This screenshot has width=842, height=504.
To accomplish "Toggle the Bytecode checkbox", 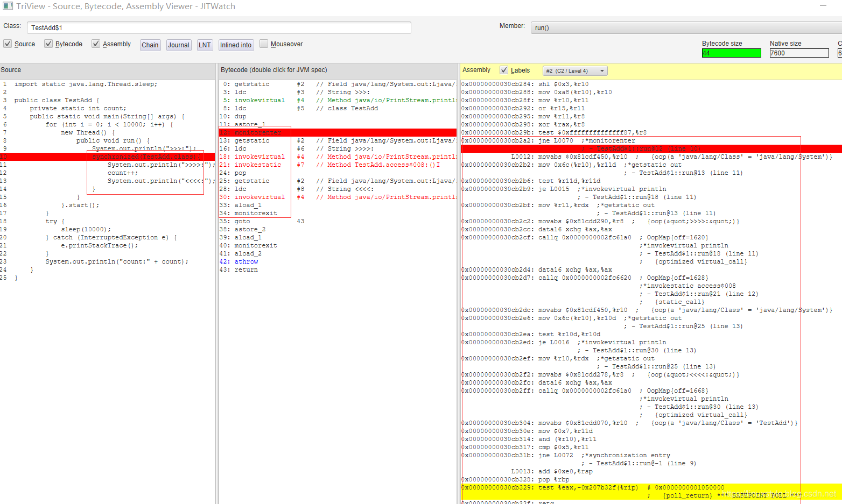I will pos(48,44).
